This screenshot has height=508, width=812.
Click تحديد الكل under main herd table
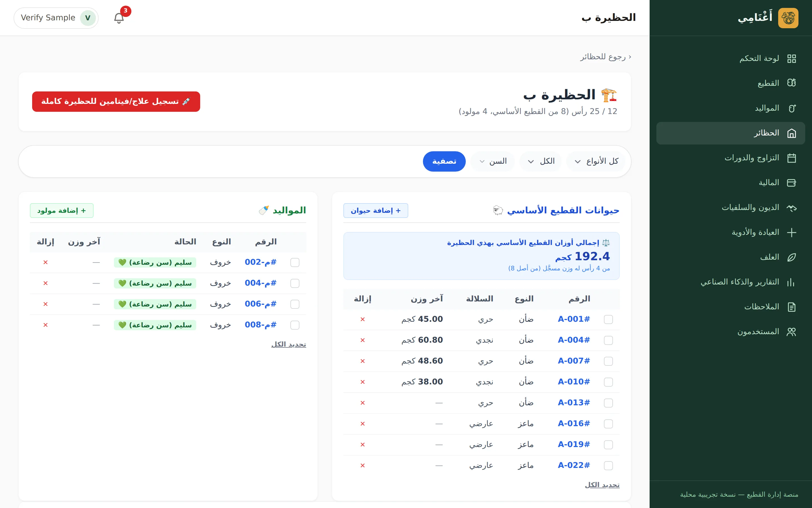coord(602,485)
